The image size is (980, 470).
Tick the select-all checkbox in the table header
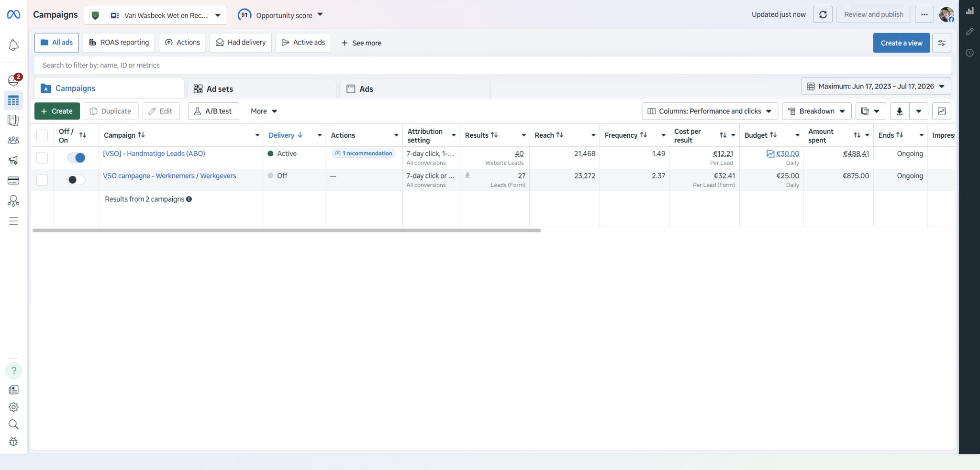point(42,135)
